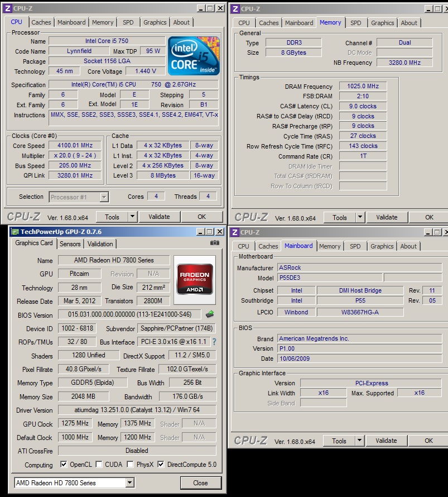Click the Radeon Graphics AMD logo

coord(195,280)
